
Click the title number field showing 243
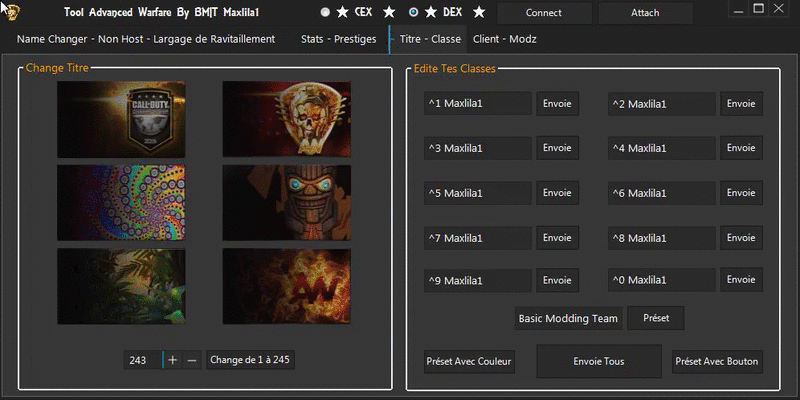pyautogui.click(x=143, y=360)
